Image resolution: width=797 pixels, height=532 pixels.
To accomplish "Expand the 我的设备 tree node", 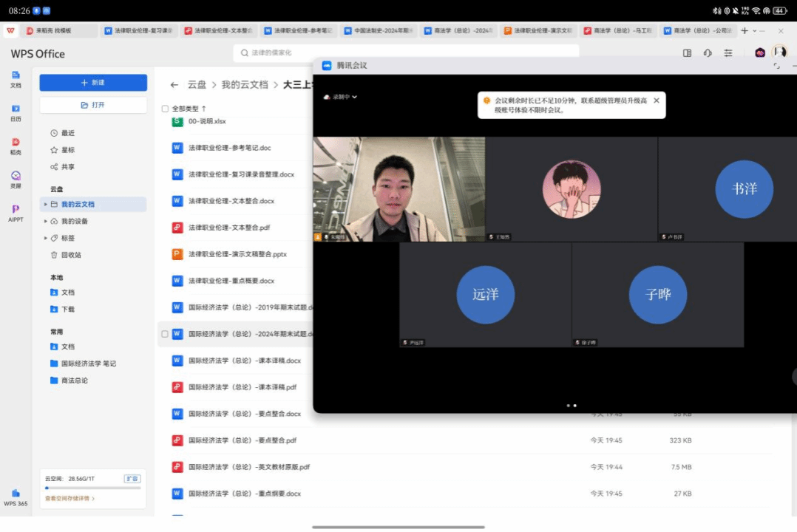I will coord(45,221).
